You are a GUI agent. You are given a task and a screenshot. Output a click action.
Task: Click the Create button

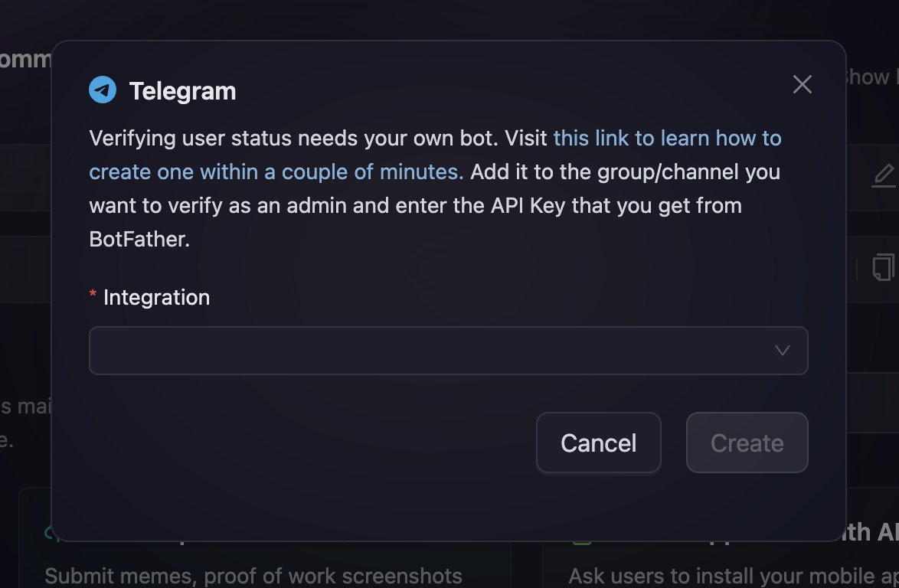tap(747, 443)
